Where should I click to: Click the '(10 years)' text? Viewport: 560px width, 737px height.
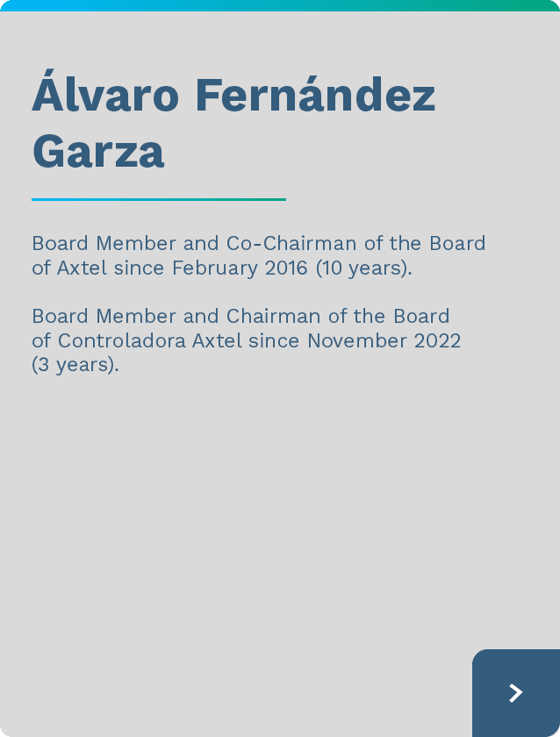pyautogui.click(x=363, y=268)
